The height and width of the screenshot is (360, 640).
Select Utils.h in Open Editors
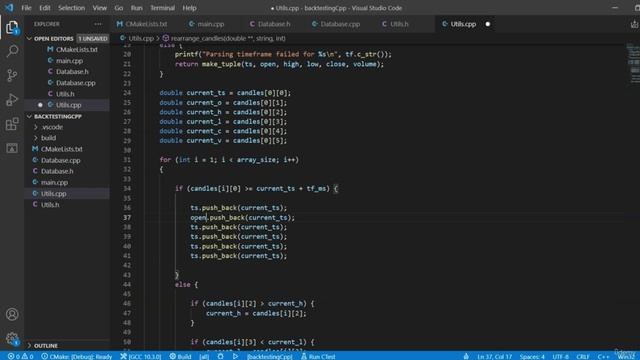point(65,94)
